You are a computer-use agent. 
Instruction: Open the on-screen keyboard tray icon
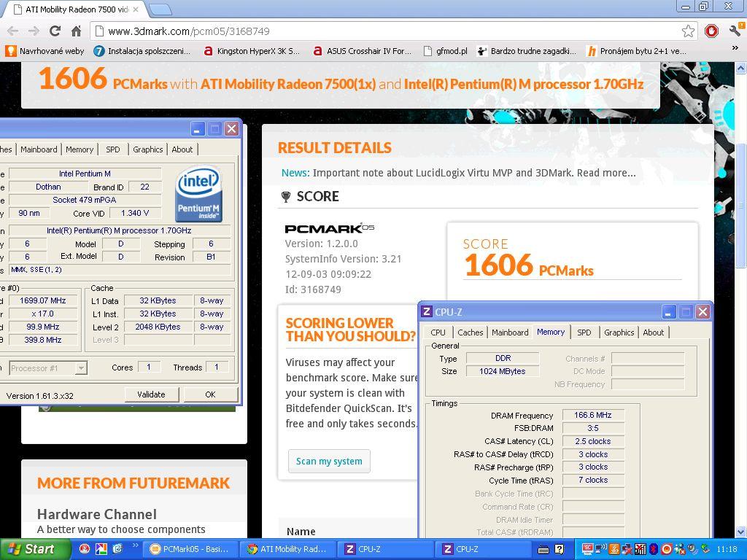[543, 550]
